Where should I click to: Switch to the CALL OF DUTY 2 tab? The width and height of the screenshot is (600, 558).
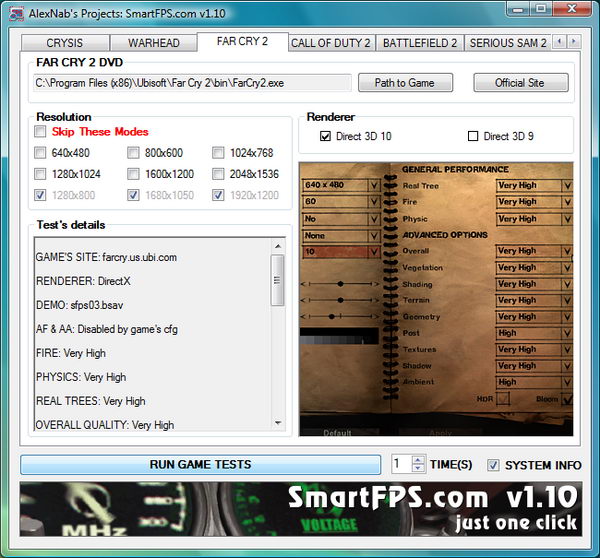point(331,43)
